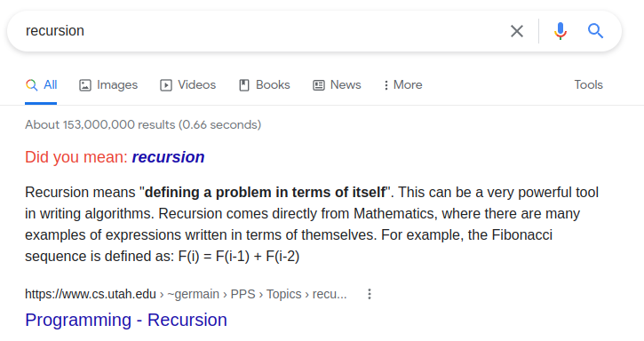Open the Programming - Recursion result
The height and width of the screenshot is (341, 644).
125,320
